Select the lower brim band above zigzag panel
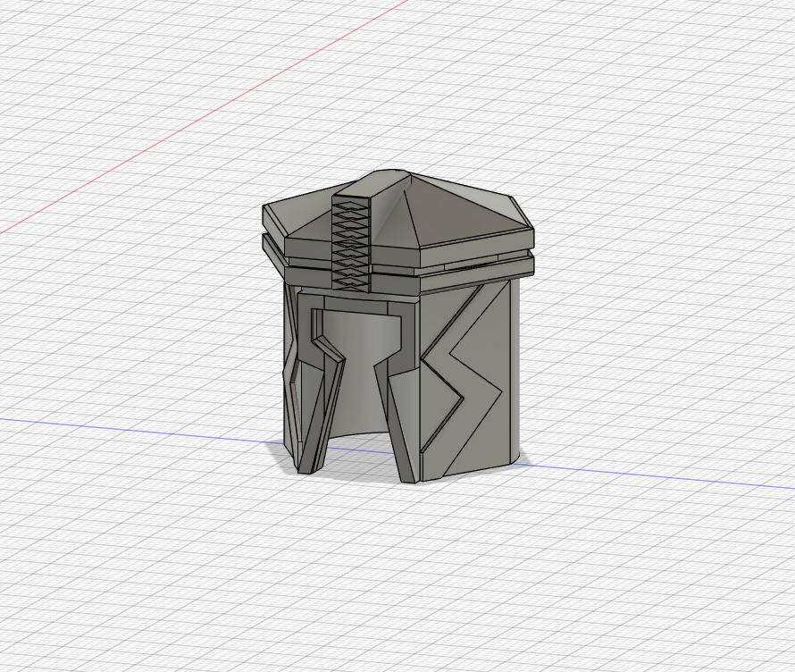Image resolution: width=795 pixels, height=672 pixels. pos(477,273)
